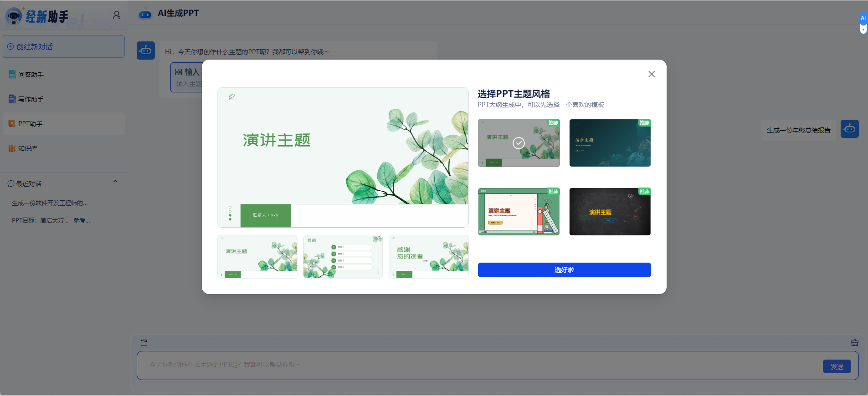Select the black chalkboard template
The width and height of the screenshot is (868, 396).
pos(610,212)
